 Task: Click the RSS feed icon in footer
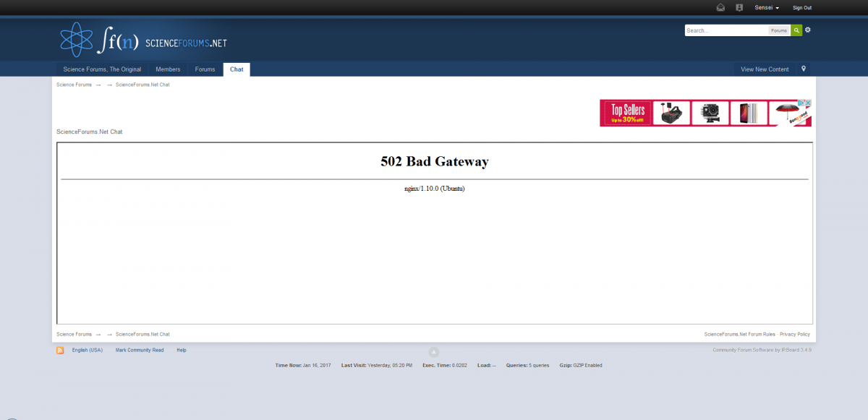coord(60,351)
